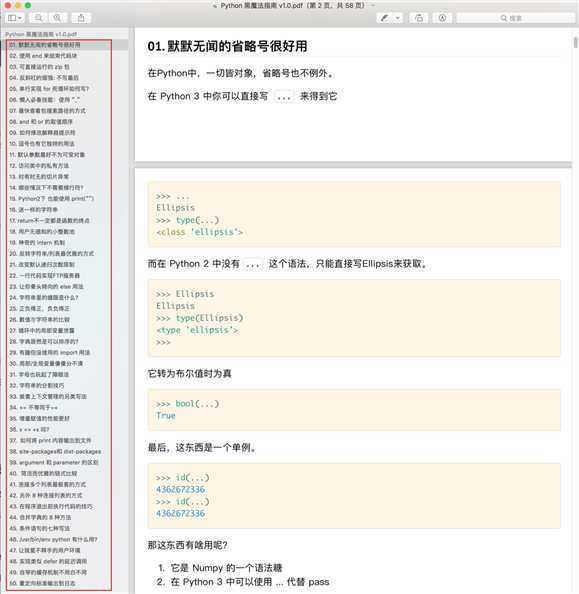Screen dimensions: 579x594
Task: Jump to entry 37 about print output
Action: tap(50, 440)
